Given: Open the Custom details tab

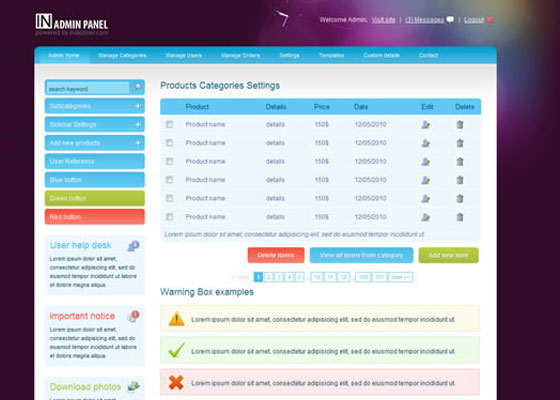Looking at the screenshot, I should click(x=381, y=56).
